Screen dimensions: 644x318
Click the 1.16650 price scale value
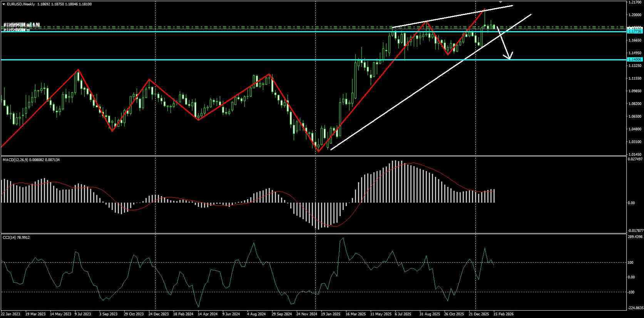634,40
